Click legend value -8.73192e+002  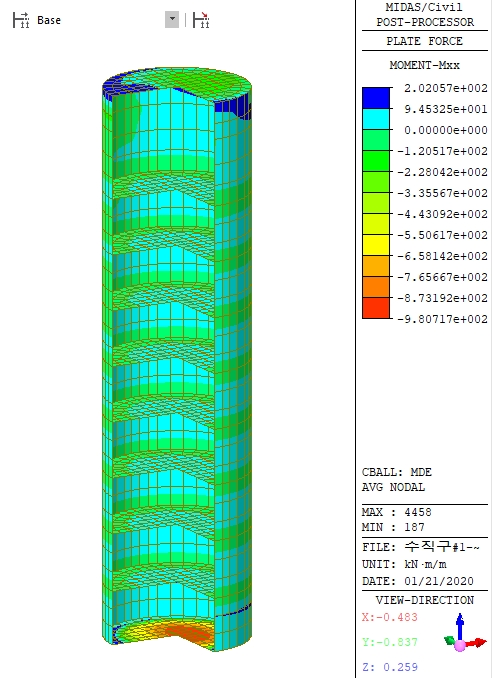[x=443, y=298]
